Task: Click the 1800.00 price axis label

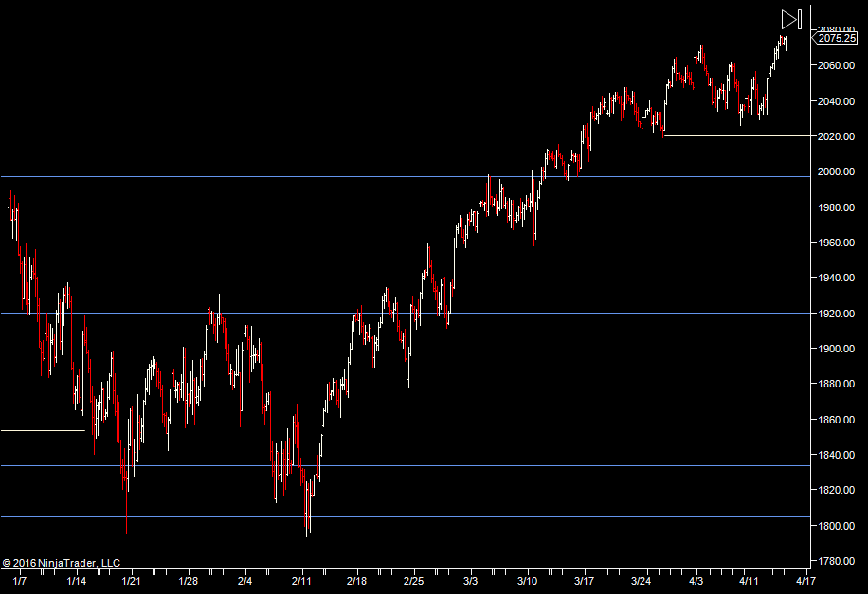Action: coord(837,526)
